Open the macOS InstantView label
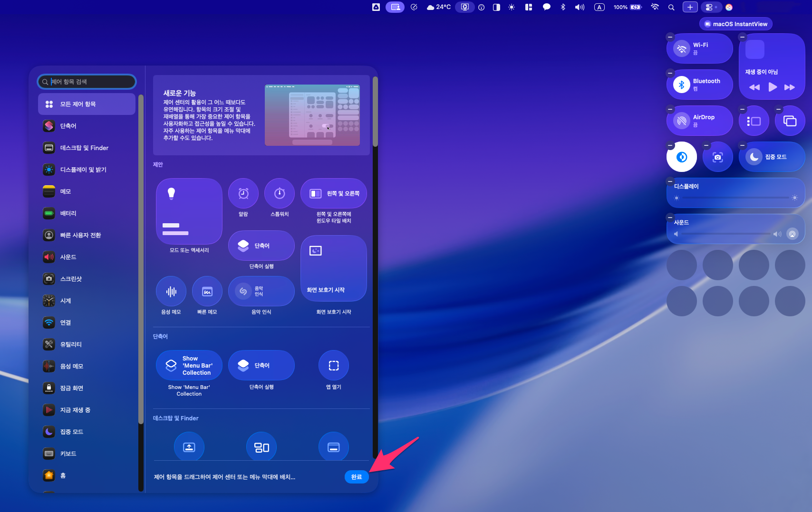Viewport: 812px width, 512px height. [736, 24]
